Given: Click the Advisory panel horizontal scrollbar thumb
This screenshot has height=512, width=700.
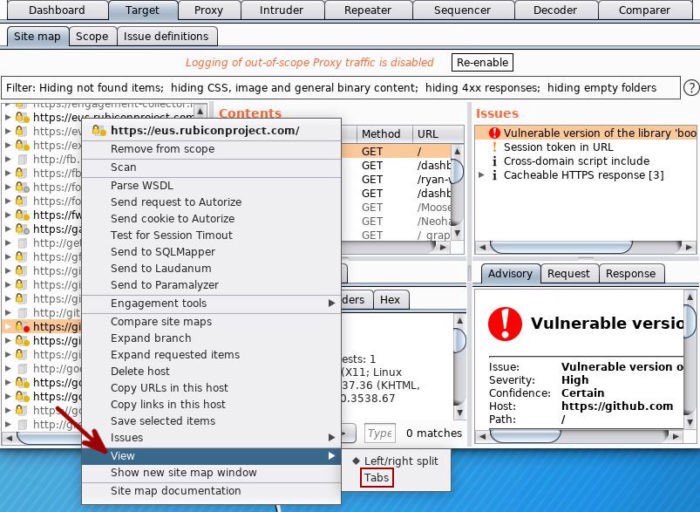Looking at the screenshot, I should point(525,436).
